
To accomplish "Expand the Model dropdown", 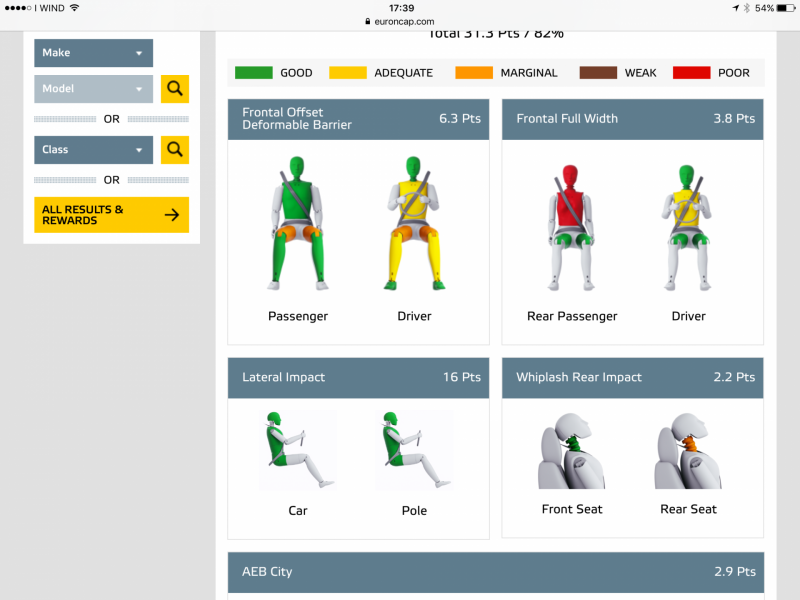I will [93, 89].
